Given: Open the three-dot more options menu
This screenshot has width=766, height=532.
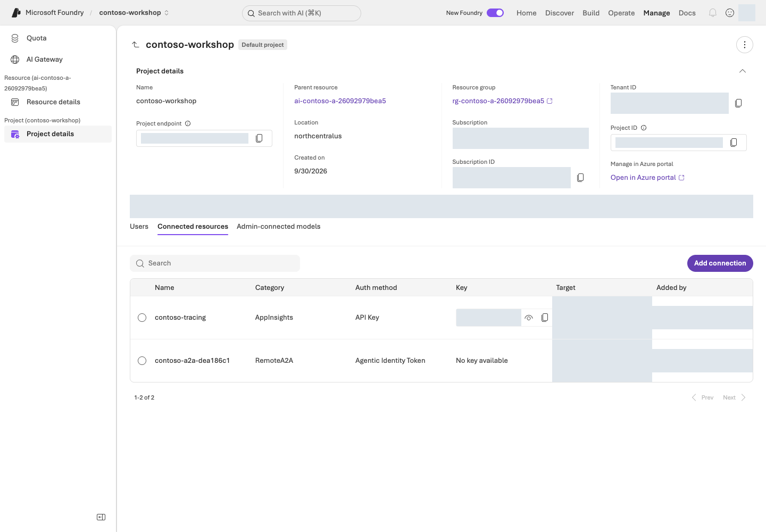Looking at the screenshot, I should tap(745, 45).
